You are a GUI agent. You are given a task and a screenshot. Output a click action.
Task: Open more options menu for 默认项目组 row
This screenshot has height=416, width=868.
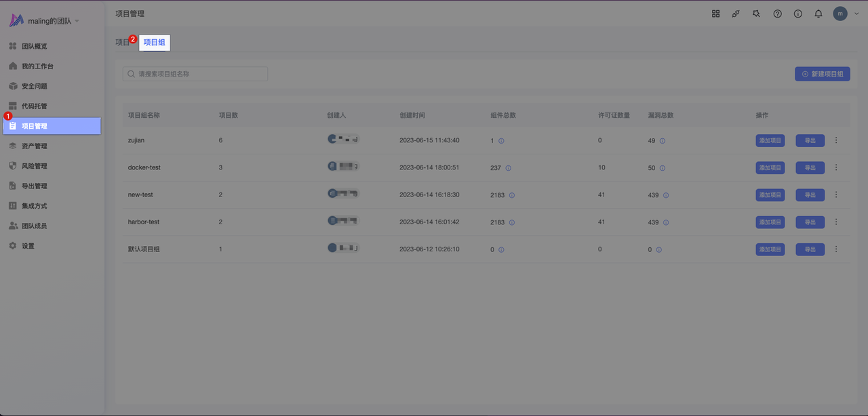point(836,249)
